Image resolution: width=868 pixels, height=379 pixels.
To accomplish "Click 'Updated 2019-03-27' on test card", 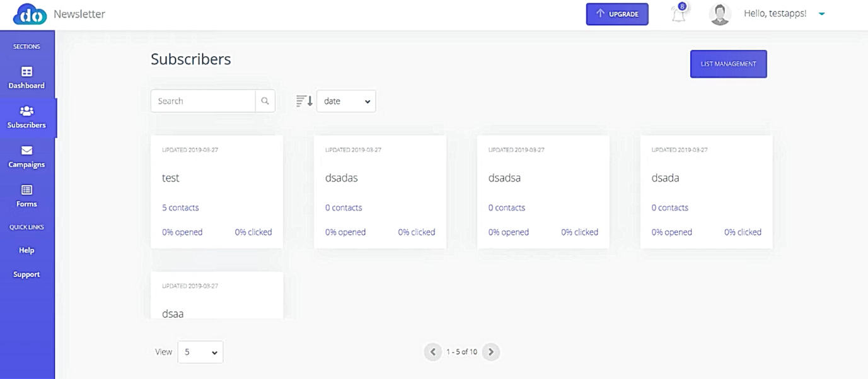I will (190, 150).
